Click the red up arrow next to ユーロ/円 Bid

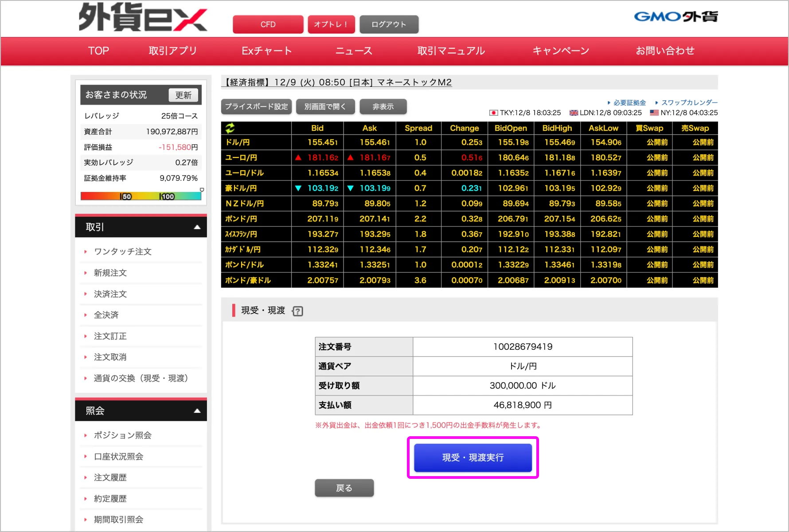[x=298, y=157]
